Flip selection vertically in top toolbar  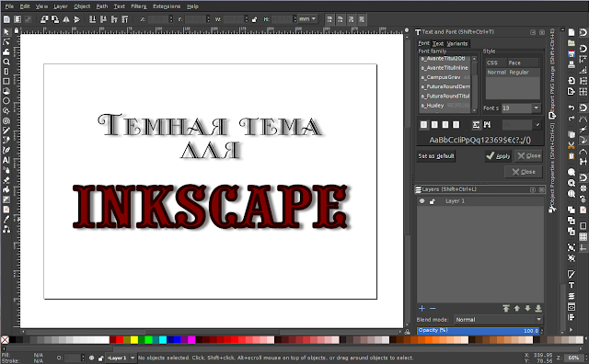tap(76, 19)
